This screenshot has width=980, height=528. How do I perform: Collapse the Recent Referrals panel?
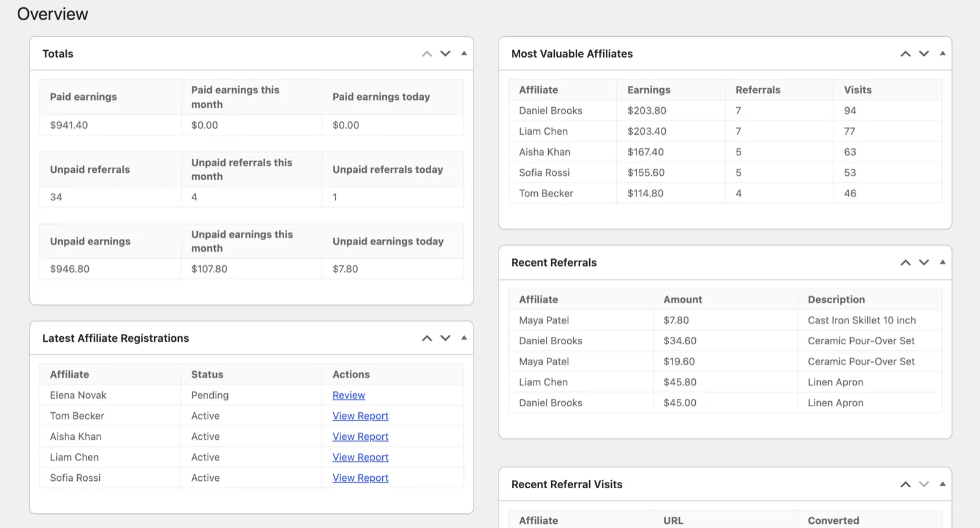click(x=943, y=262)
